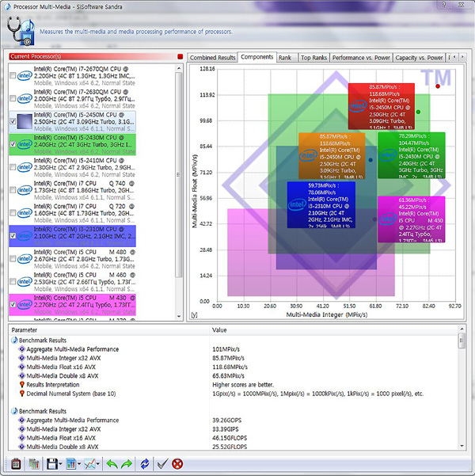Click the green i5-2430M label box in chart
Viewport: 475px width, 476px height.
(x=411, y=155)
